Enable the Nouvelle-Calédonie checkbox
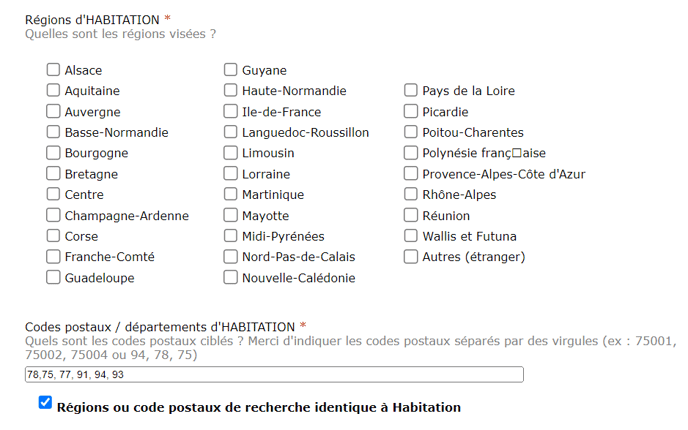Viewport: 688px width, 430px height. (x=230, y=278)
